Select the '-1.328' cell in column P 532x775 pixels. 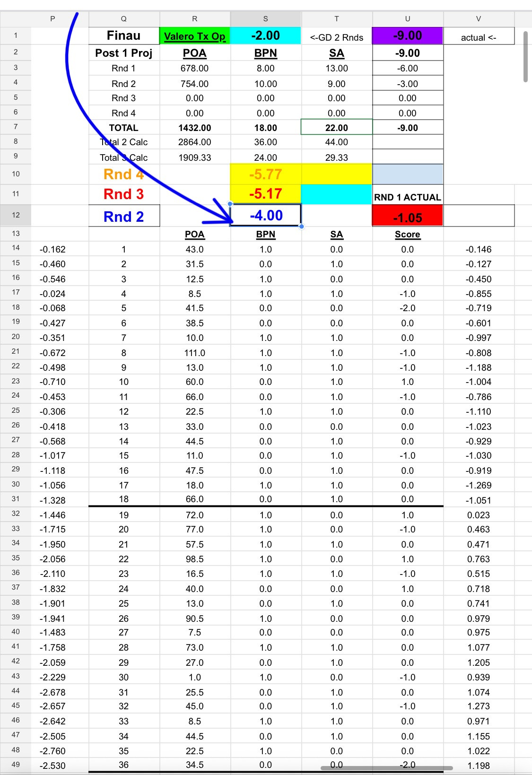click(x=52, y=500)
